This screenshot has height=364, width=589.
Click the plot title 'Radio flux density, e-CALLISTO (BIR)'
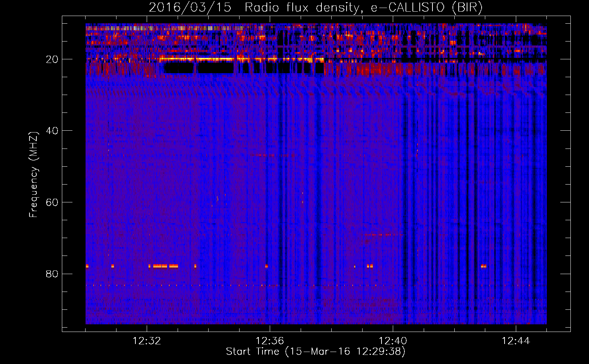(363, 7)
